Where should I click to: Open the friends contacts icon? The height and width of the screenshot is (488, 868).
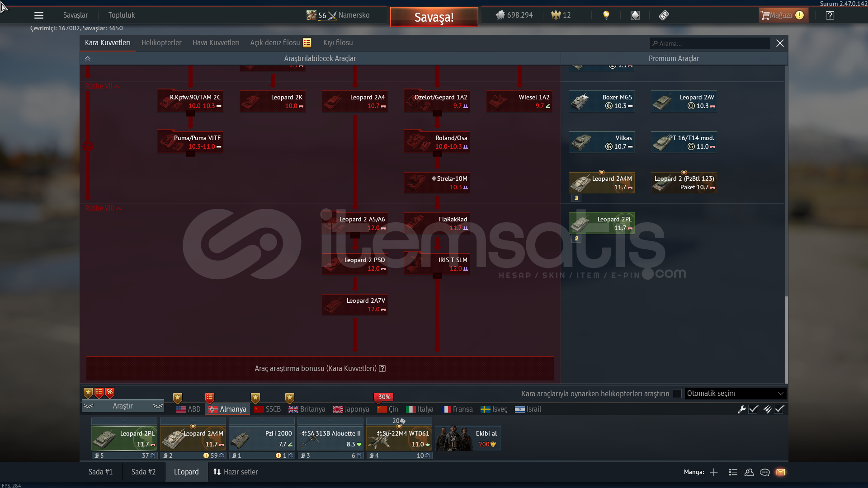749,472
